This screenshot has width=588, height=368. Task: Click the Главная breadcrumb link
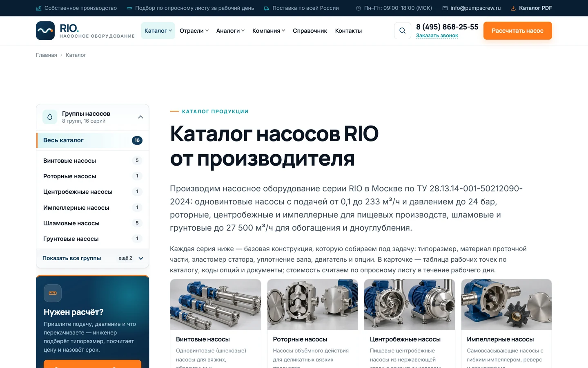click(47, 55)
